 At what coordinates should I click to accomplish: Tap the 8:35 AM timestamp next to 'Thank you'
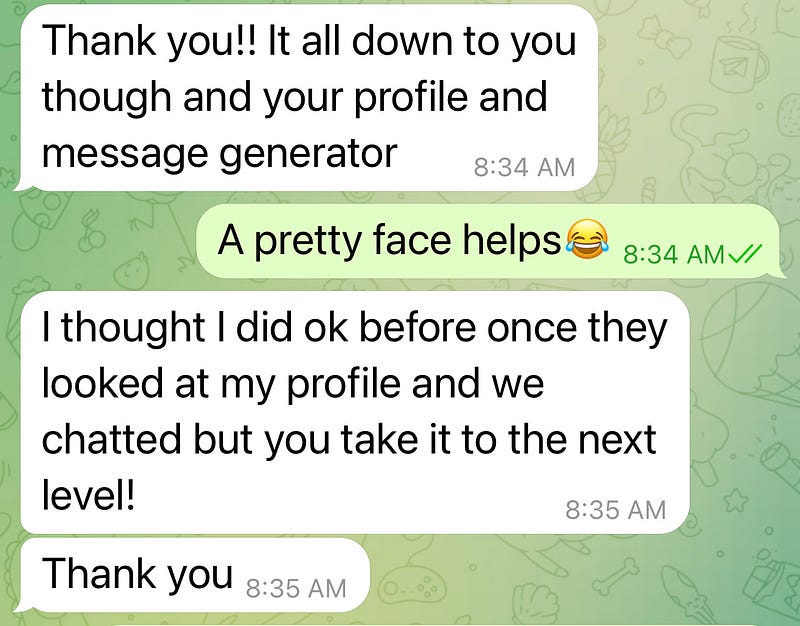click(296, 588)
